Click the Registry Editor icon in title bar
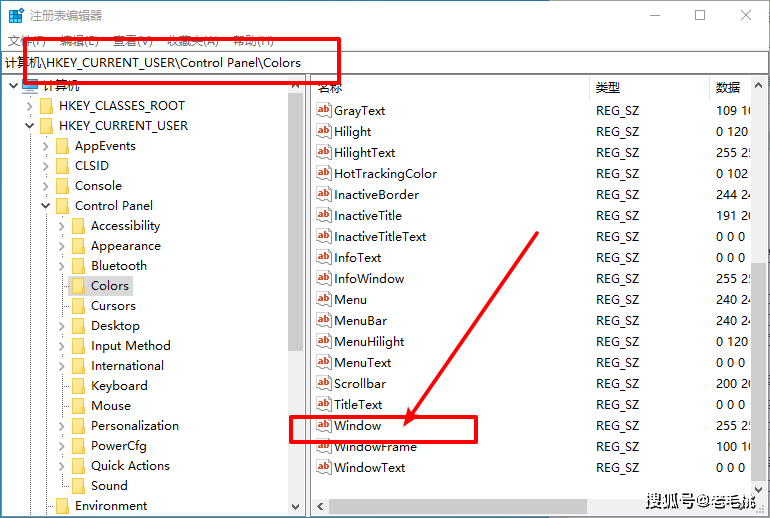770x518 pixels. click(x=14, y=15)
